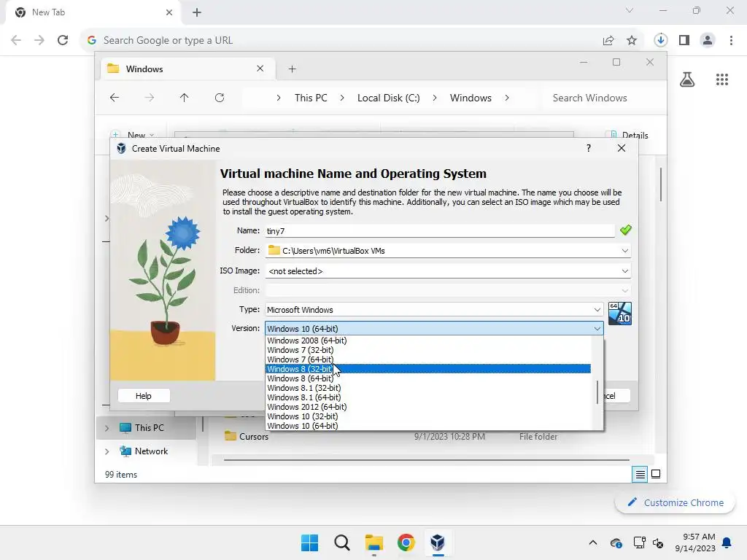Click the Search Windows box
This screenshot has height=560, width=747.
[601, 98]
